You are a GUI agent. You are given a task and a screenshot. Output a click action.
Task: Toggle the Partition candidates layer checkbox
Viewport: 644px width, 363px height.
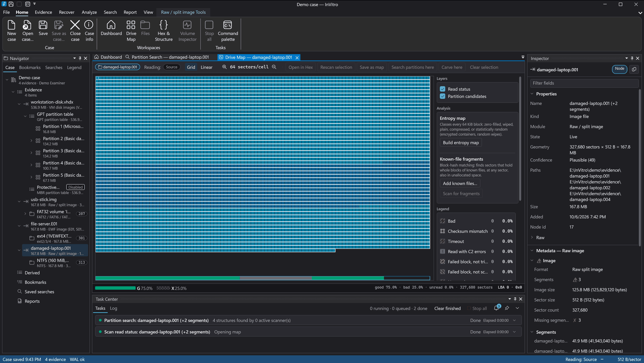coord(442,96)
